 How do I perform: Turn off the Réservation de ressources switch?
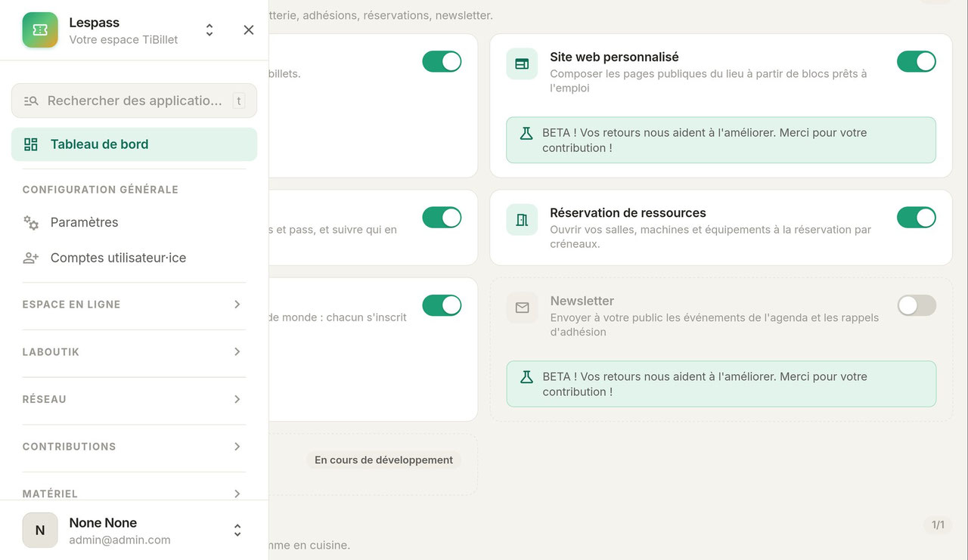pyautogui.click(x=917, y=218)
